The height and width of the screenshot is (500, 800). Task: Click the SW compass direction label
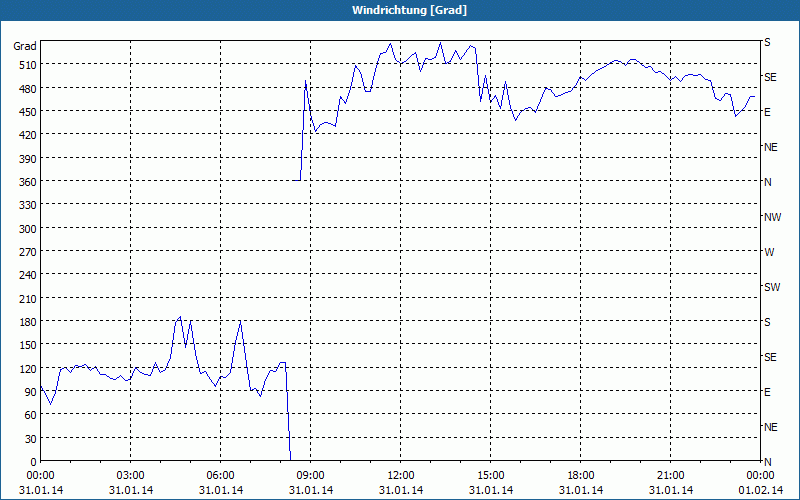[x=772, y=287]
